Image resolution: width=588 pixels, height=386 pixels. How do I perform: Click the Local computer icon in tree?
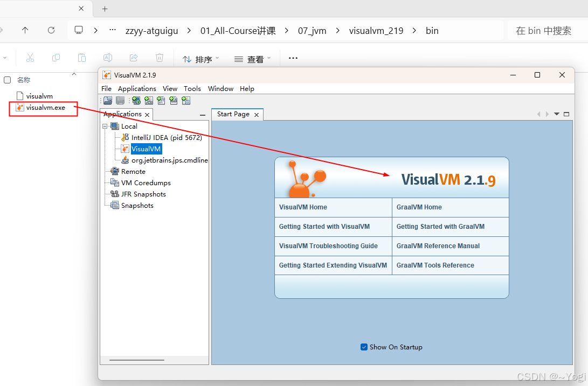[115, 127]
